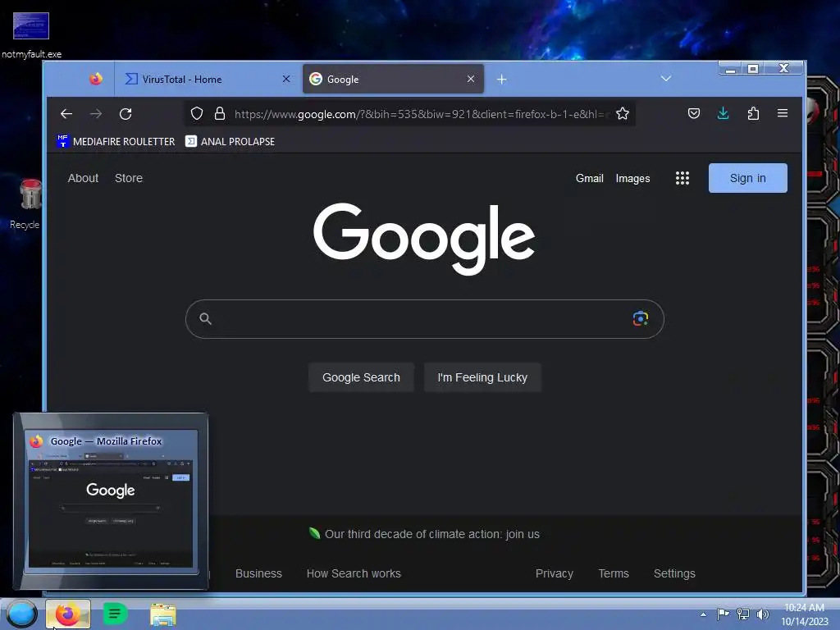
Task: Go to Gmail link
Action: coord(589,178)
